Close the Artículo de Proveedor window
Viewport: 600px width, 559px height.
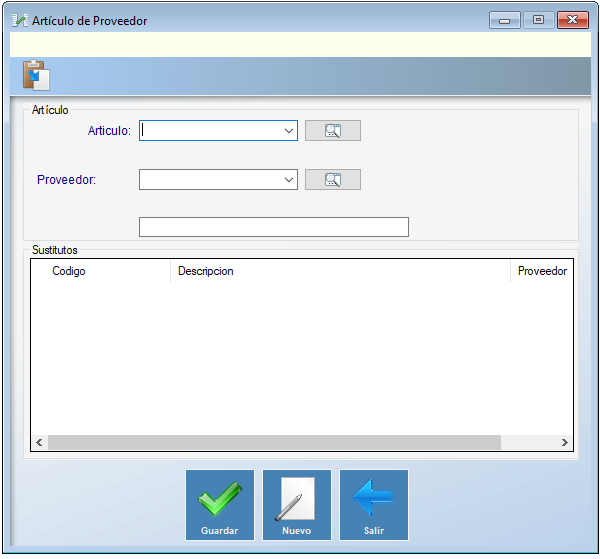click(572, 20)
